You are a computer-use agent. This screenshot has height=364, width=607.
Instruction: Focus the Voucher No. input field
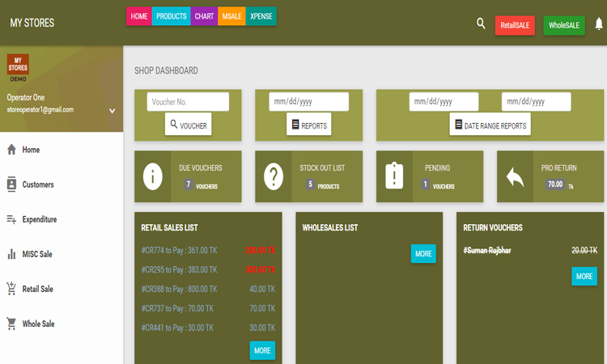tap(188, 102)
